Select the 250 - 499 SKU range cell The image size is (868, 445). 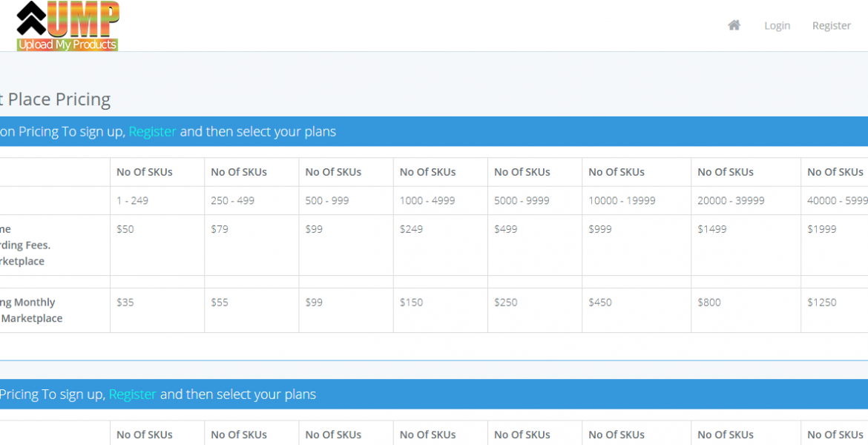tap(232, 200)
